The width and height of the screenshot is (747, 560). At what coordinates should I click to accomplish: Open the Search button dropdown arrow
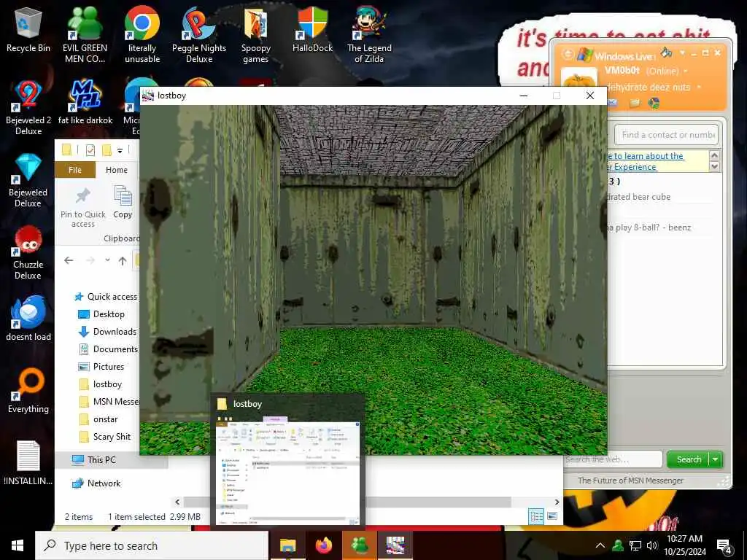(716, 459)
